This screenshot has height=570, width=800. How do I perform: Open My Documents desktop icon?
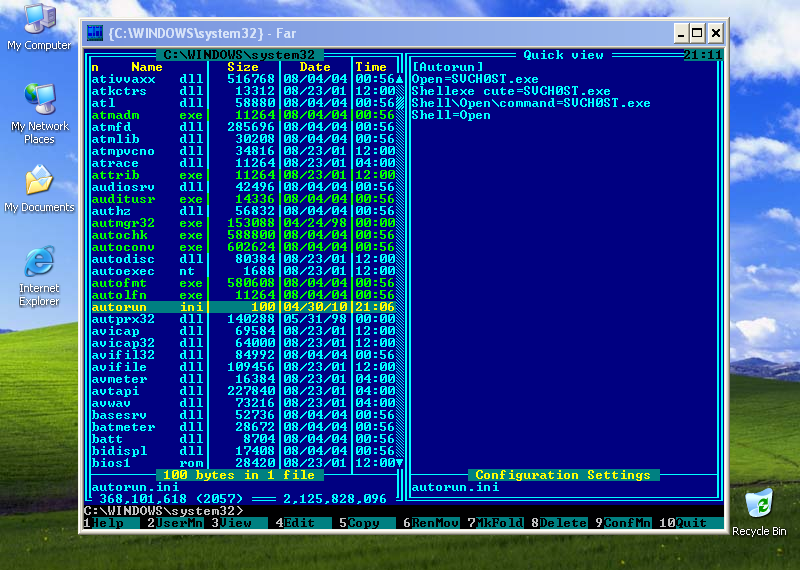pyautogui.click(x=39, y=189)
